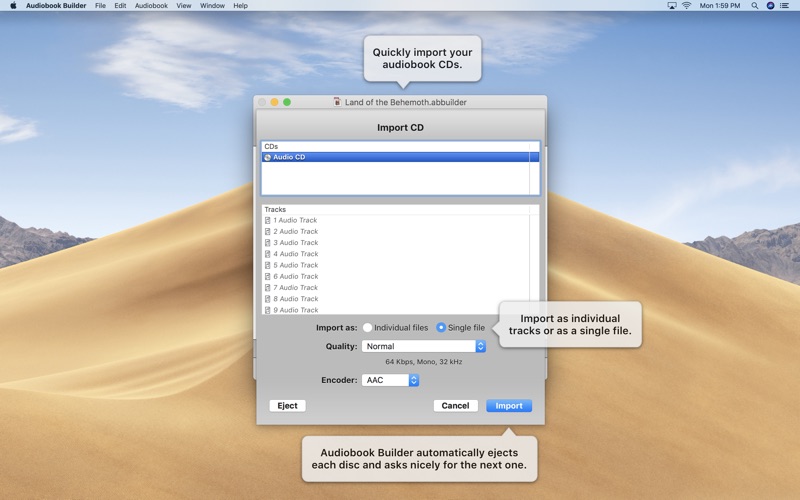Image resolution: width=800 pixels, height=500 pixels.
Task: Click the yellow minimize window button
Action: point(274,102)
